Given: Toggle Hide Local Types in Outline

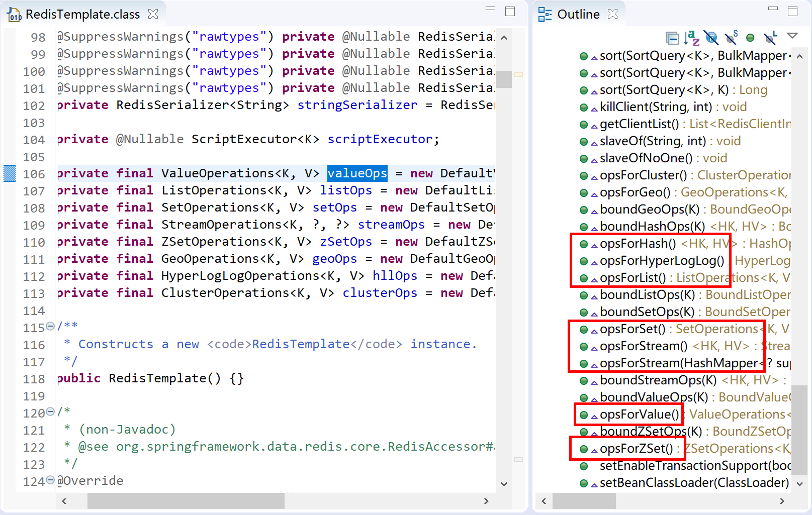Looking at the screenshot, I should coord(770,38).
